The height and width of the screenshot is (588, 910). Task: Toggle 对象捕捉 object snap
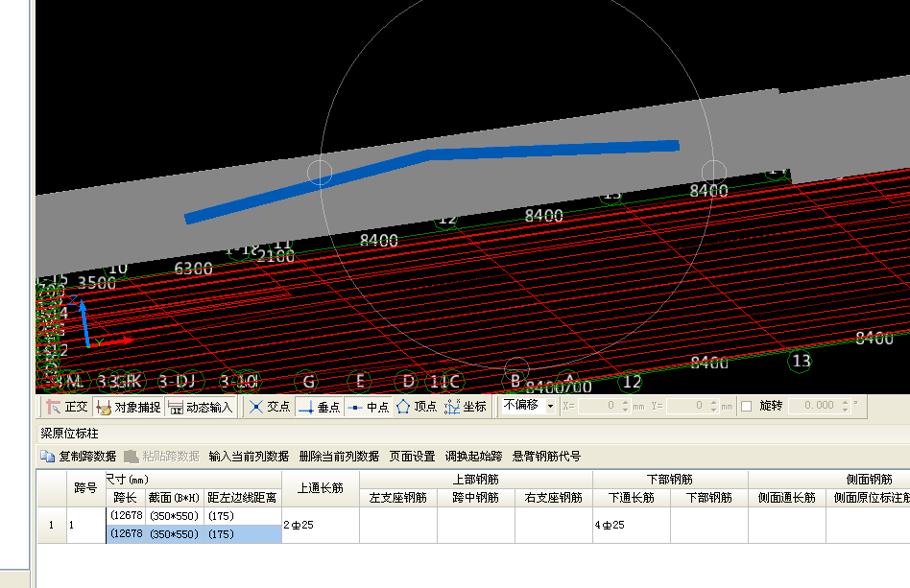(129, 407)
